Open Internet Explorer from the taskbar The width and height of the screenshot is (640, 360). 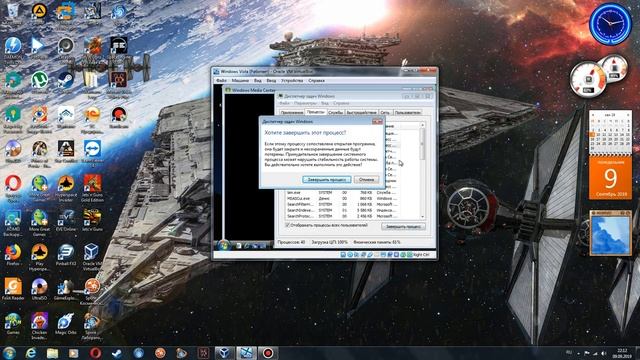pos(31,353)
